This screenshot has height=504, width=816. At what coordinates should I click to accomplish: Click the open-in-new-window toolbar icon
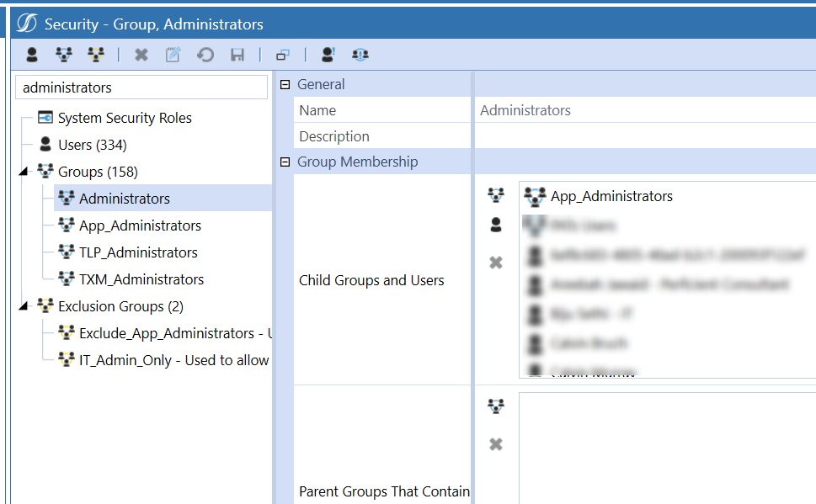[282, 55]
